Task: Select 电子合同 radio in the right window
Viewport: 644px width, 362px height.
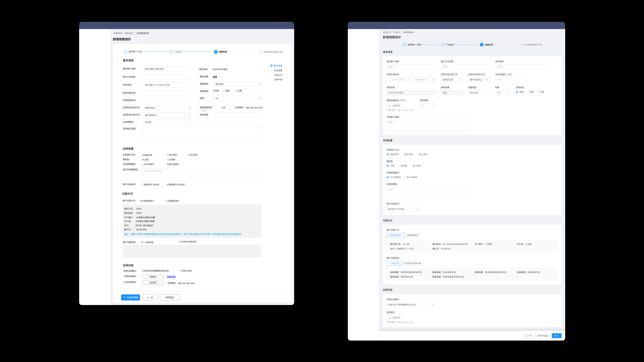Action: coord(402,155)
